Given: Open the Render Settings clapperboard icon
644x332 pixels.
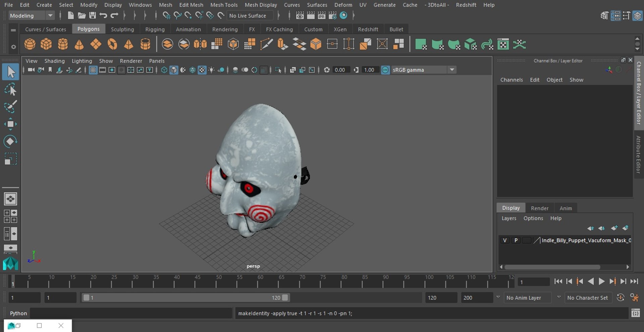Looking at the screenshot, I should click(x=332, y=15).
